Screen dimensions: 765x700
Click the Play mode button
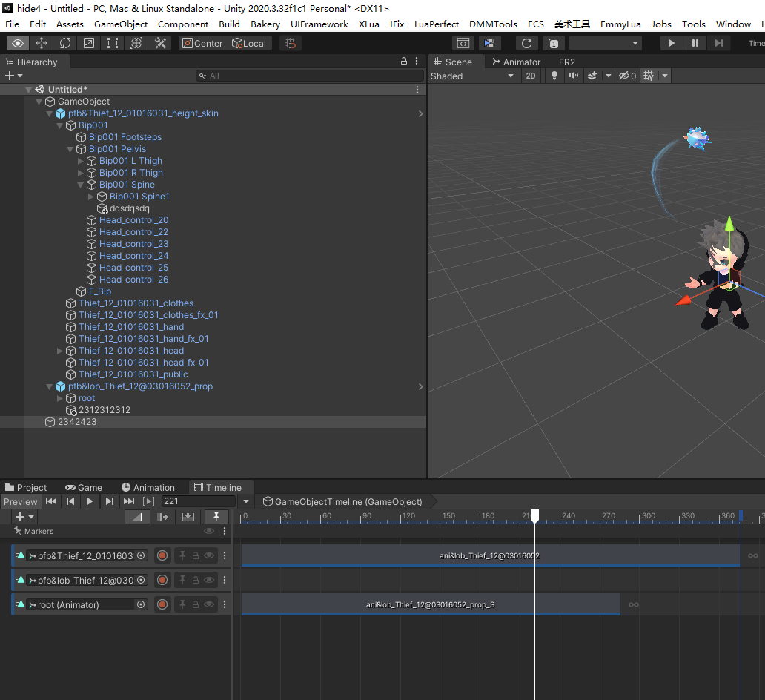click(672, 44)
